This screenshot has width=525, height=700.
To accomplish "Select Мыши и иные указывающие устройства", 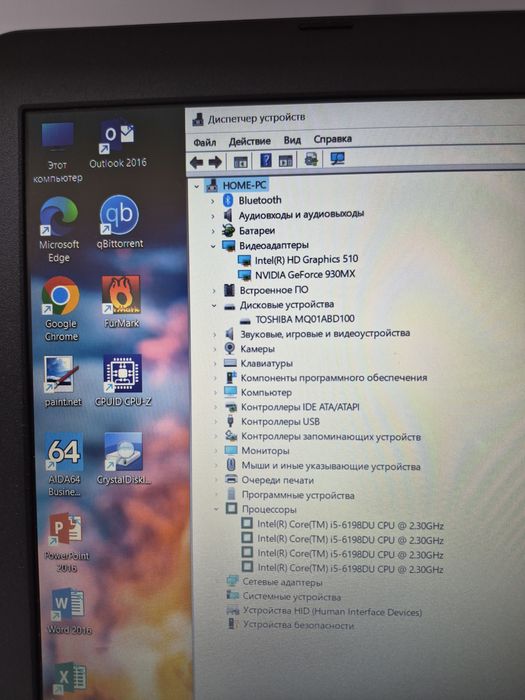I will 331,466.
